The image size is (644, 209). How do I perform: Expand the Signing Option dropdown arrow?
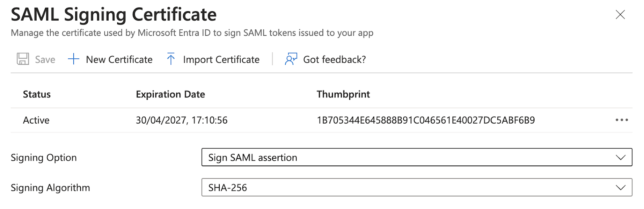(x=621, y=157)
